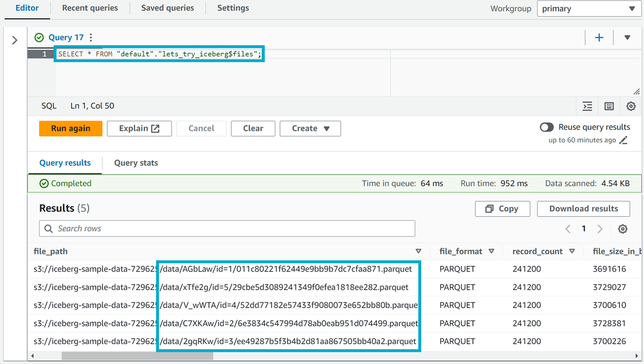Open the keyboard shortcuts icon
Viewport: 644px width, 364px height.
click(x=609, y=106)
